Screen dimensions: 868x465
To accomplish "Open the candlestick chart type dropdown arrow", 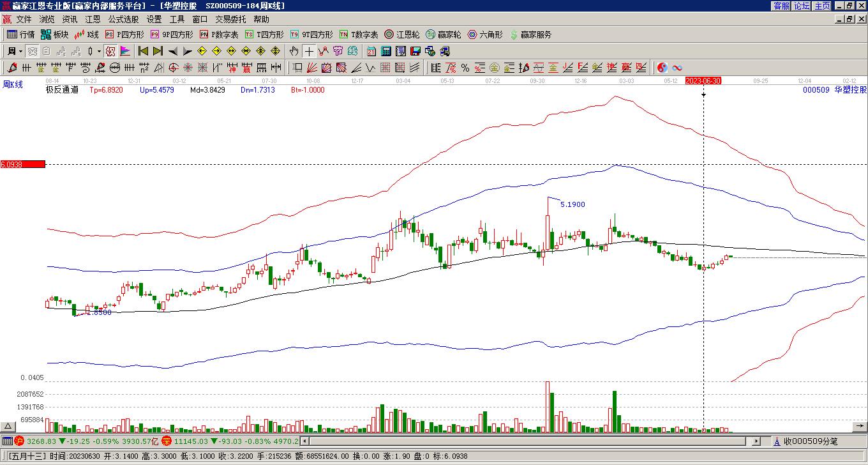I will point(99,51).
